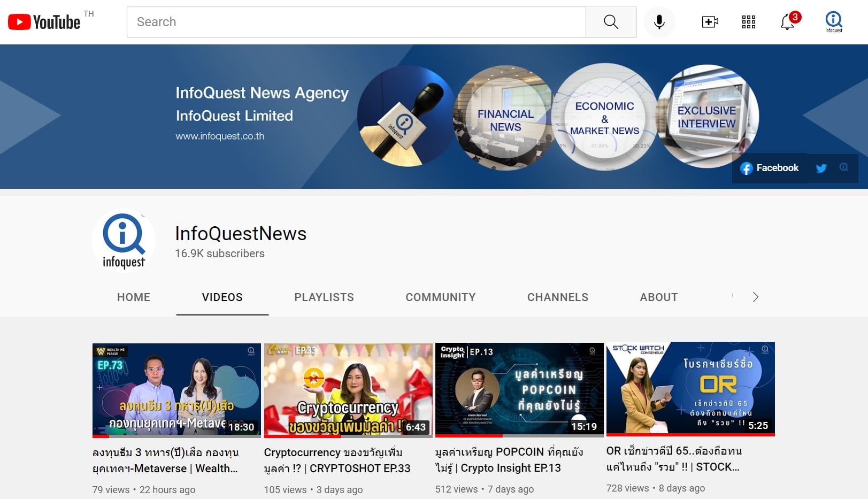Click the magnifying glass search button
The image size is (868, 499).
pyautogui.click(x=611, y=22)
